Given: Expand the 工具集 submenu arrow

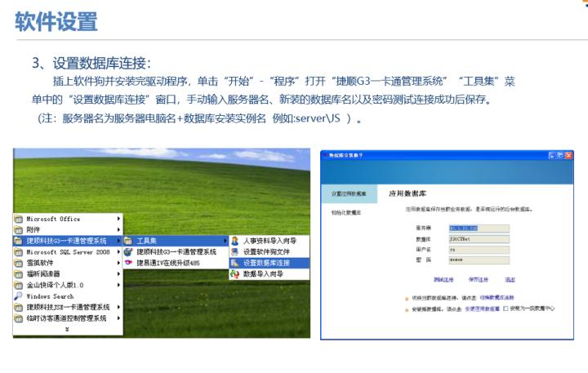Looking at the screenshot, I should 225,241.
